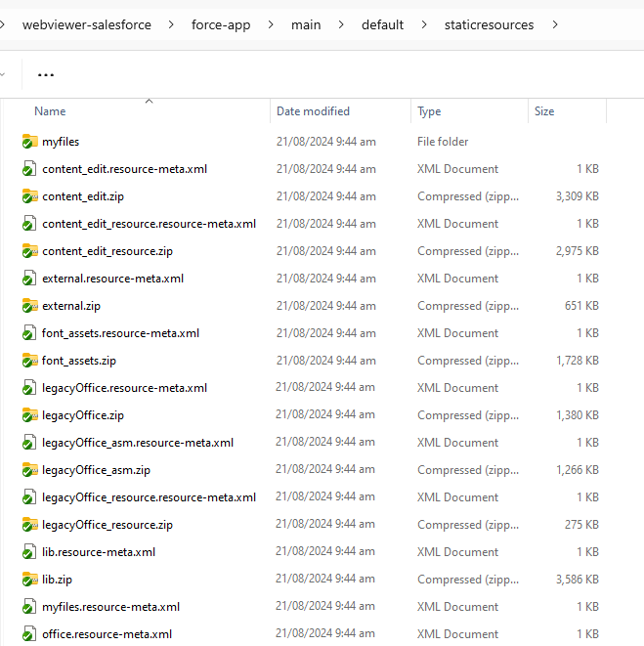The height and width of the screenshot is (646, 644).
Task: Open the toolbar dropdown arrow left of See more menu
Action: click(3, 74)
